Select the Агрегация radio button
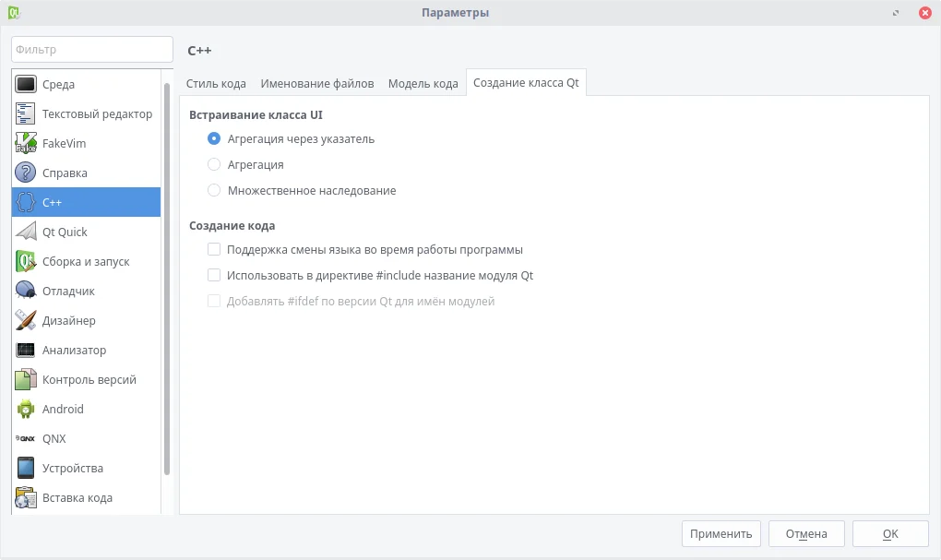The height and width of the screenshot is (560, 941). [214, 164]
